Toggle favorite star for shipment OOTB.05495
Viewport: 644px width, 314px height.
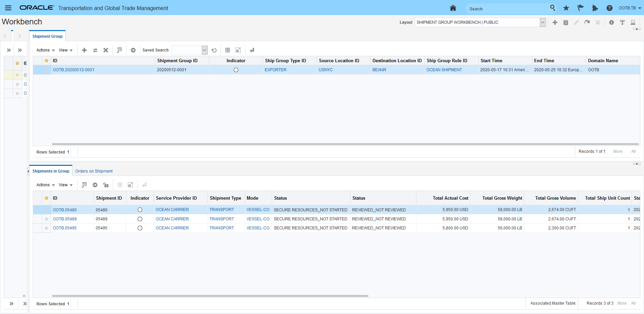(x=47, y=228)
